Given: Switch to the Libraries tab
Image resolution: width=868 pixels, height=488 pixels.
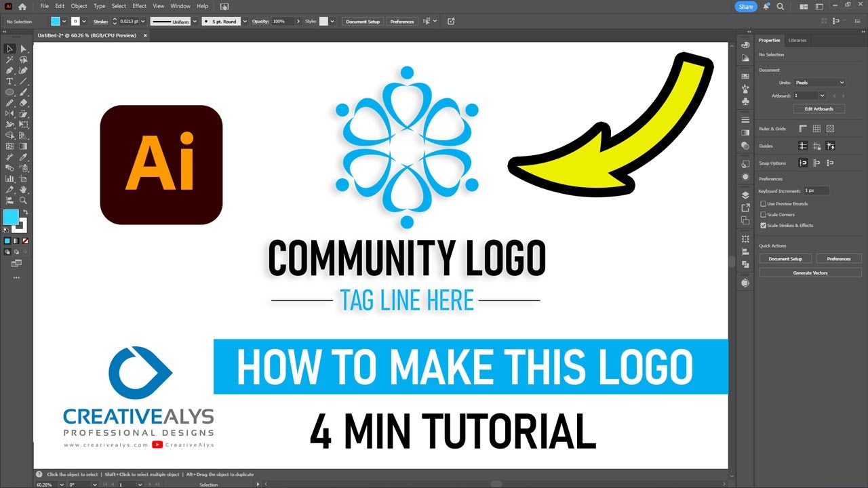Looking at the screenshot, I should pos(797,40).
